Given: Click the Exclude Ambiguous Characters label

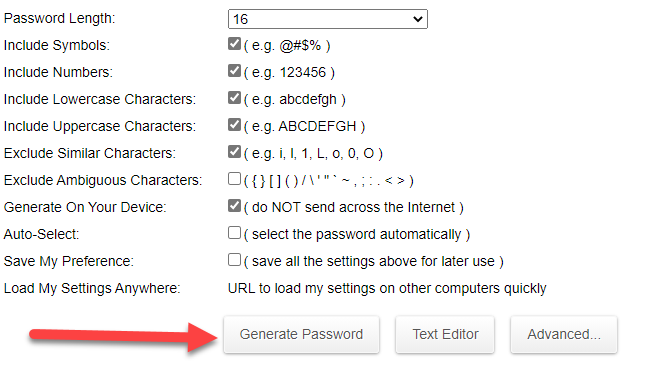Looking at the screenshot, I should click(103, 180).
